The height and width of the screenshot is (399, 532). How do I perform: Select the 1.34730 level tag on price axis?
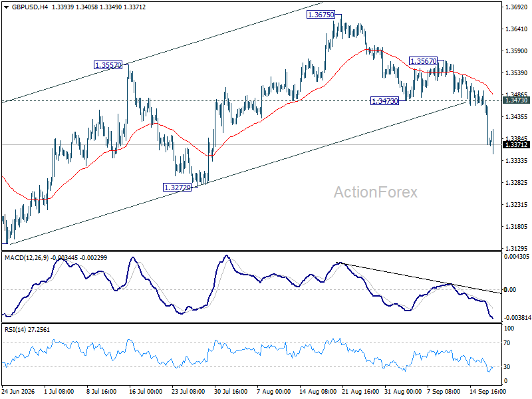click(x=516, y=100)
